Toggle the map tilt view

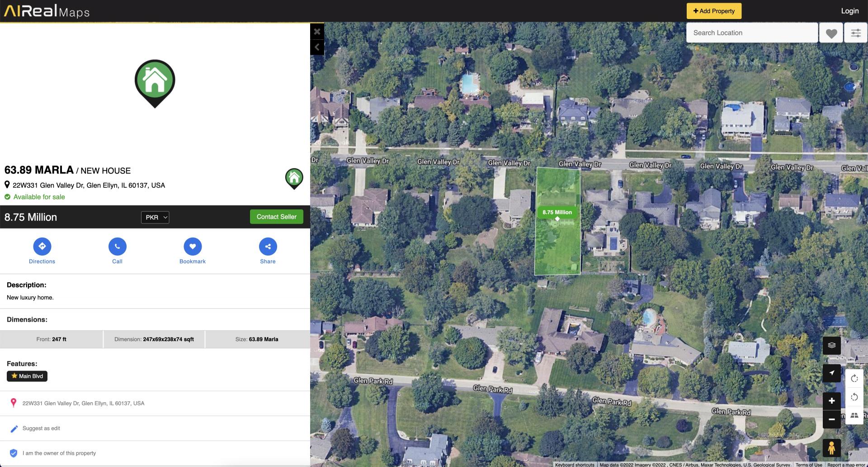pos(854,415)
